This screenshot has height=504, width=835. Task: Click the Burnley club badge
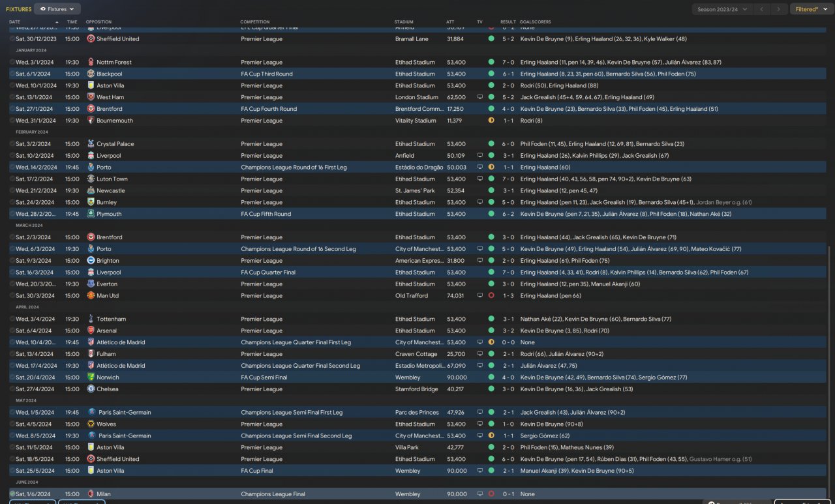tap(91, 202)
